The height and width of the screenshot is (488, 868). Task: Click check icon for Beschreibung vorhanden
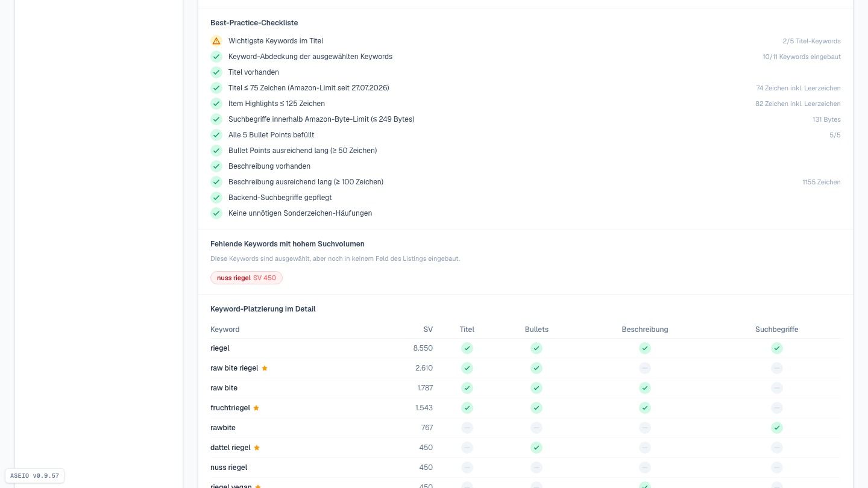tap(216, 166)
